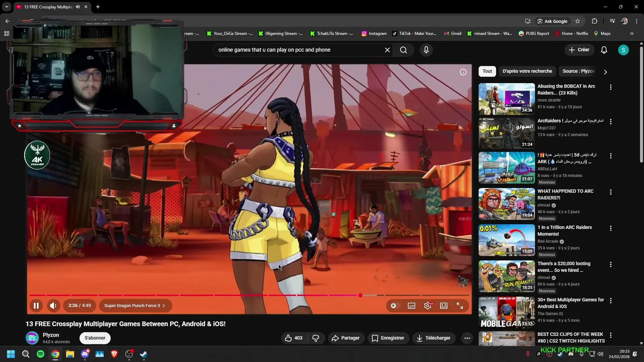Viewport: 644px width, 362px height.
Task: Select the Source : Plyzon chip
Action: pyautogui.click(x=579, y=71)
